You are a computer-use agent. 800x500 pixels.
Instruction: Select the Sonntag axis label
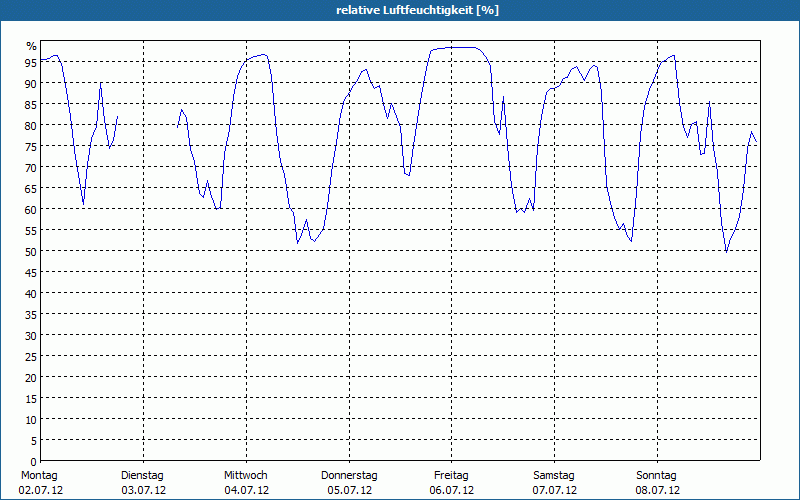(657, 476)
